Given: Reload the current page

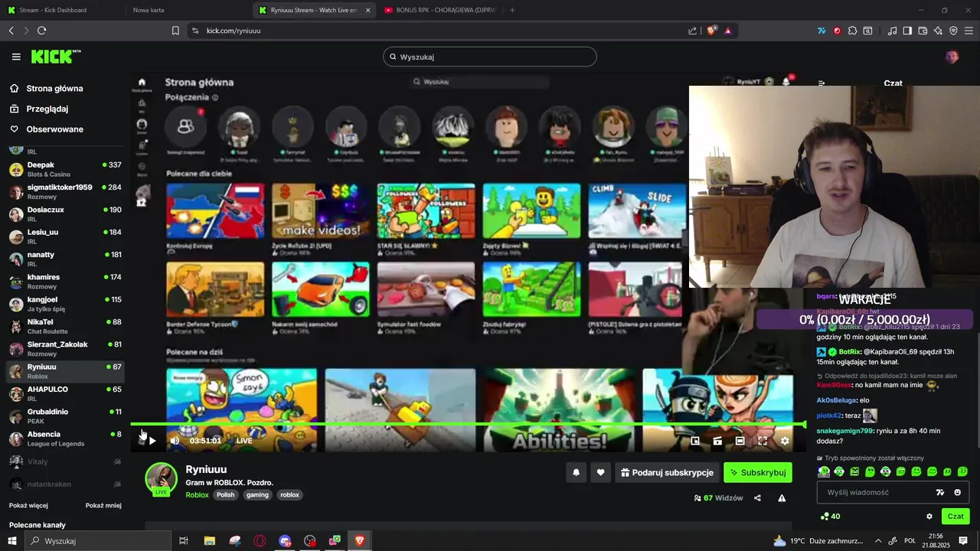Looking at the screenshot, I should [41, 31].
